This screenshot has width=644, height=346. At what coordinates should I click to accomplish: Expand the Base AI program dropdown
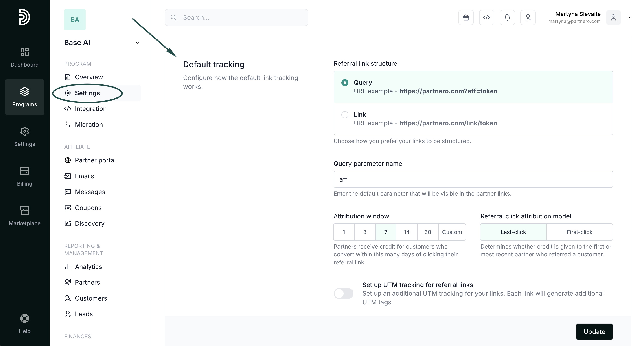point(137,43)
